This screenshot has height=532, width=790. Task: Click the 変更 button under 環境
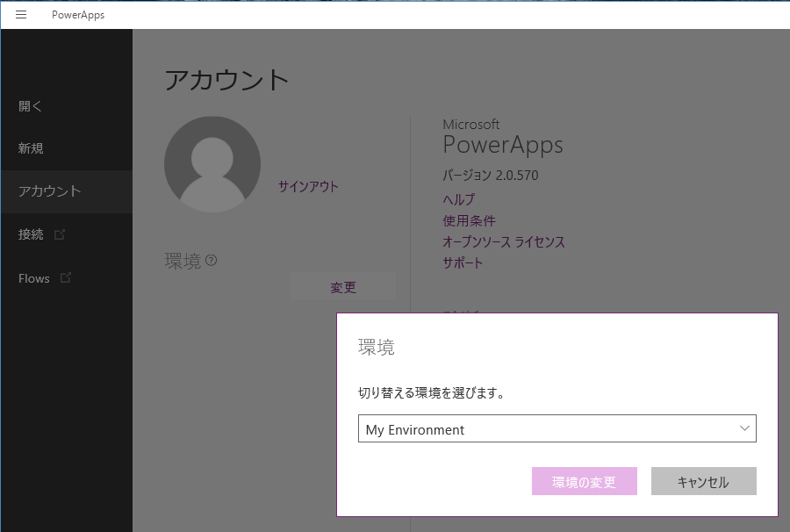343,287
